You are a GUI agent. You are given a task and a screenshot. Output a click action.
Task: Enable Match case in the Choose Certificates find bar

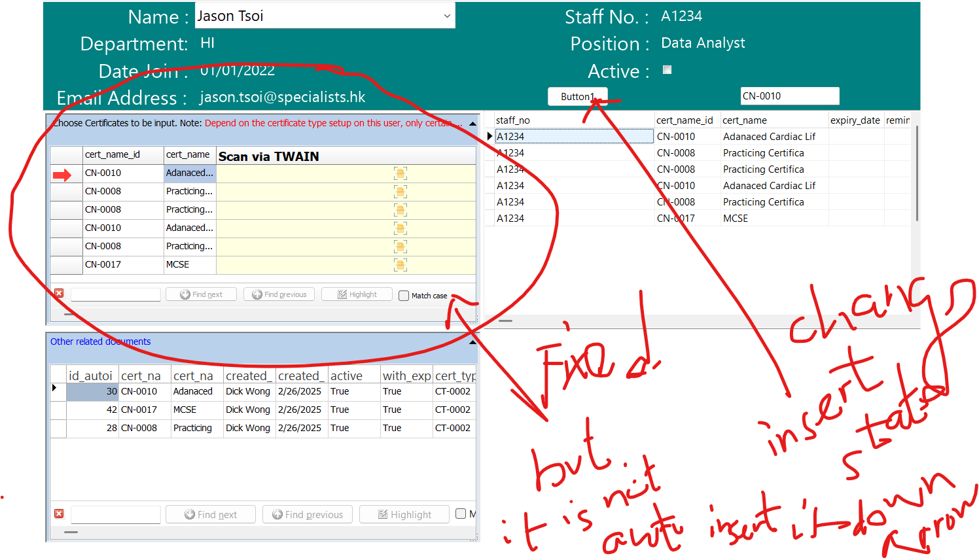[x=404, y=296]
